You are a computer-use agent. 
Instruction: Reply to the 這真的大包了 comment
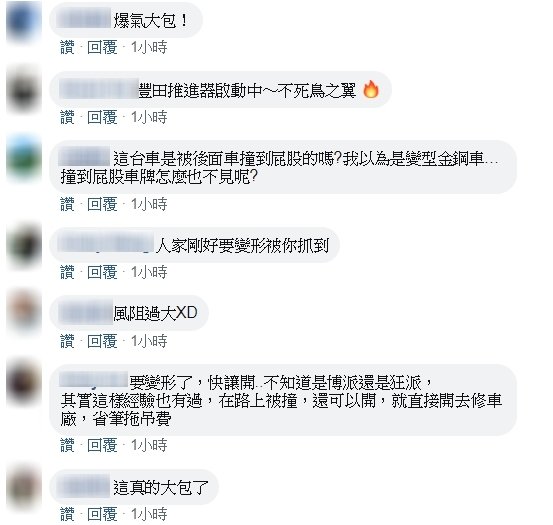[102, 514]
